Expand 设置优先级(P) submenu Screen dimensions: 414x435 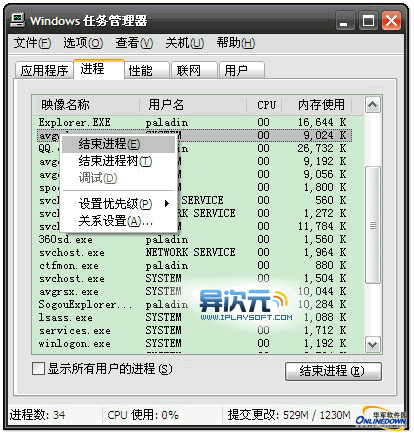(x=118, y=204)
